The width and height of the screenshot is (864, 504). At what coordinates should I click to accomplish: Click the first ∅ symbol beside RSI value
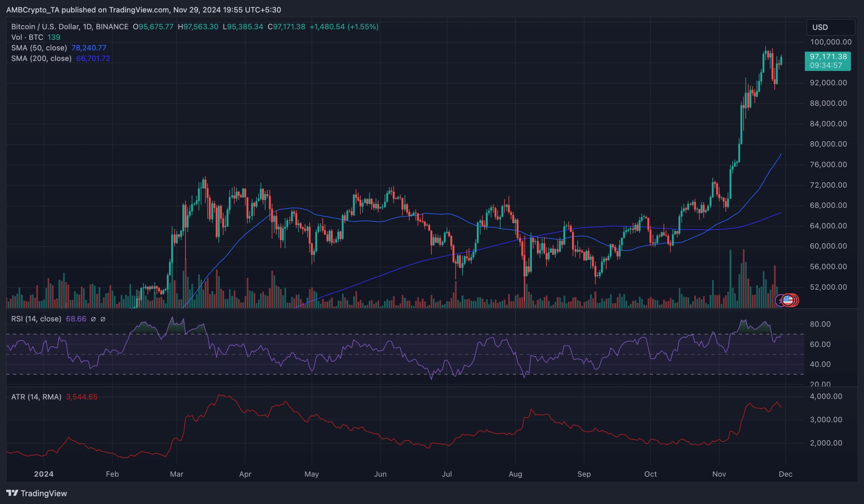point(93,319)
